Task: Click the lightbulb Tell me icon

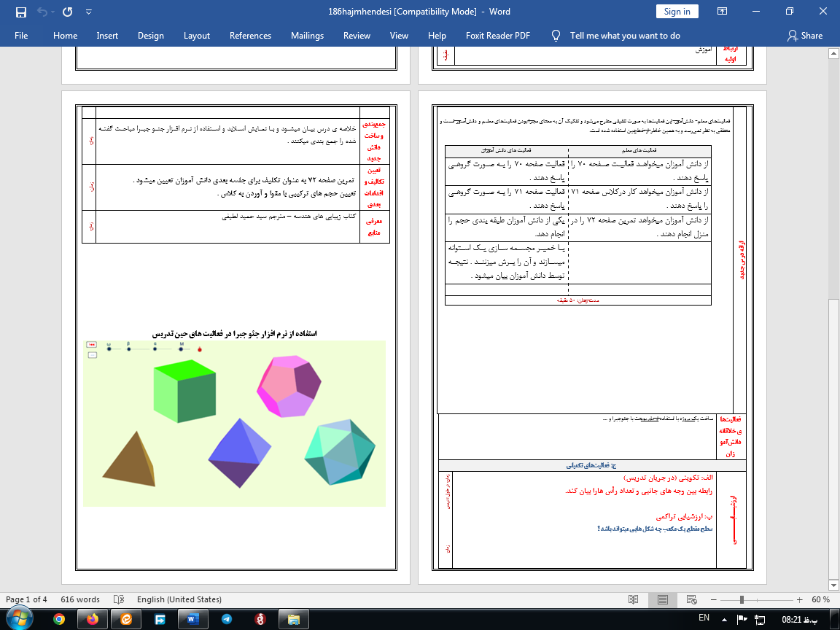Action: (556, 35)
